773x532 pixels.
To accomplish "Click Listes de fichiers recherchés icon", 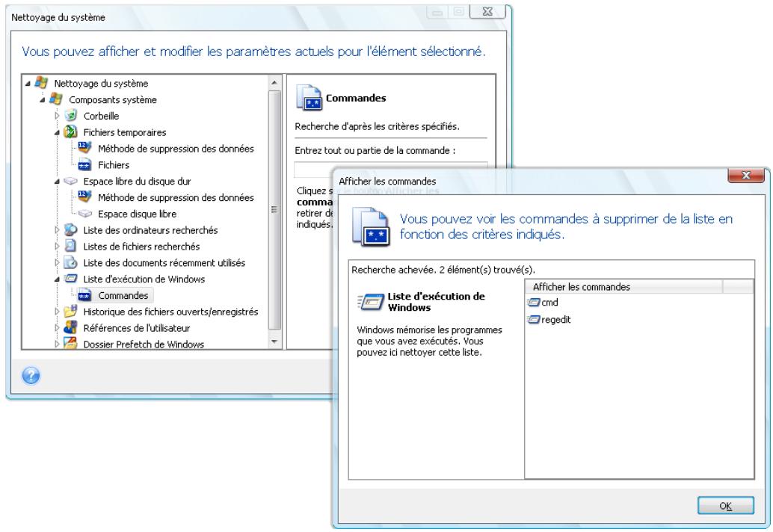I will pos(70,246).
